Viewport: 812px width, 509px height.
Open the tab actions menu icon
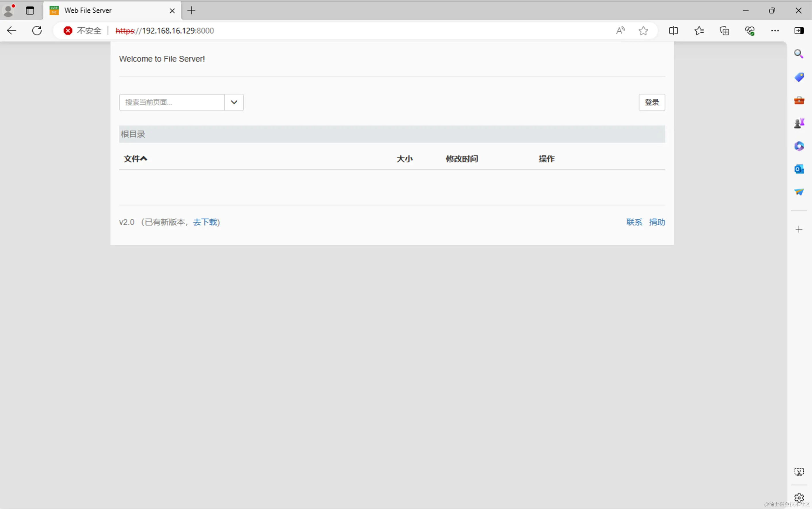coord(30,10)
